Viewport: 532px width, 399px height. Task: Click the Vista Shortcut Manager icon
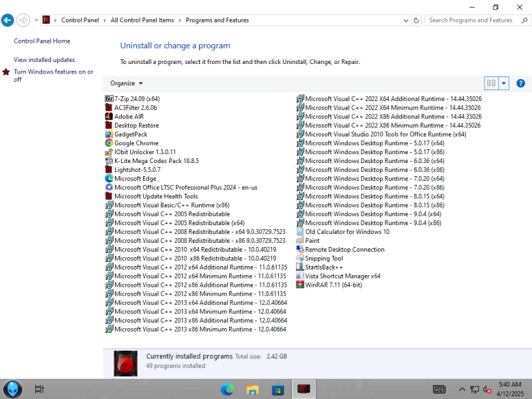pos(300,276)
